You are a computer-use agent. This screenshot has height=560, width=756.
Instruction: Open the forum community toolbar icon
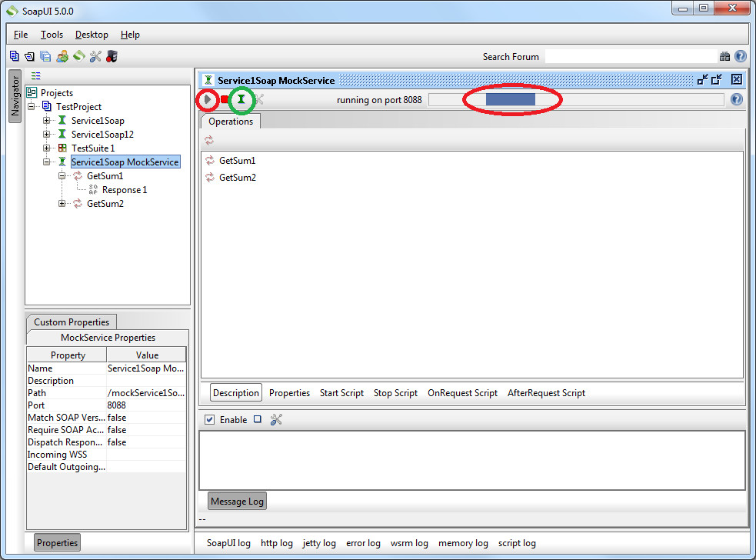[x=62, y=56]
